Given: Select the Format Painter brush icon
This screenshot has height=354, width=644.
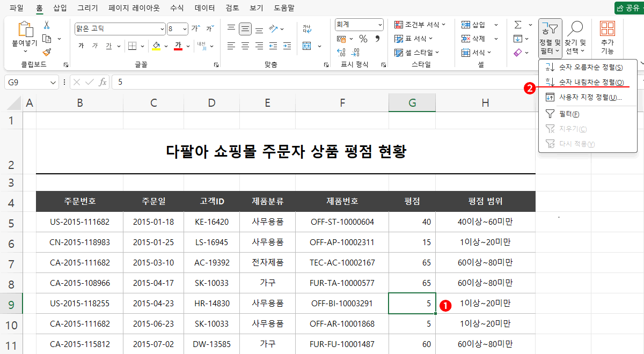Looking at the screenshot, I should (x=47, y=52).
